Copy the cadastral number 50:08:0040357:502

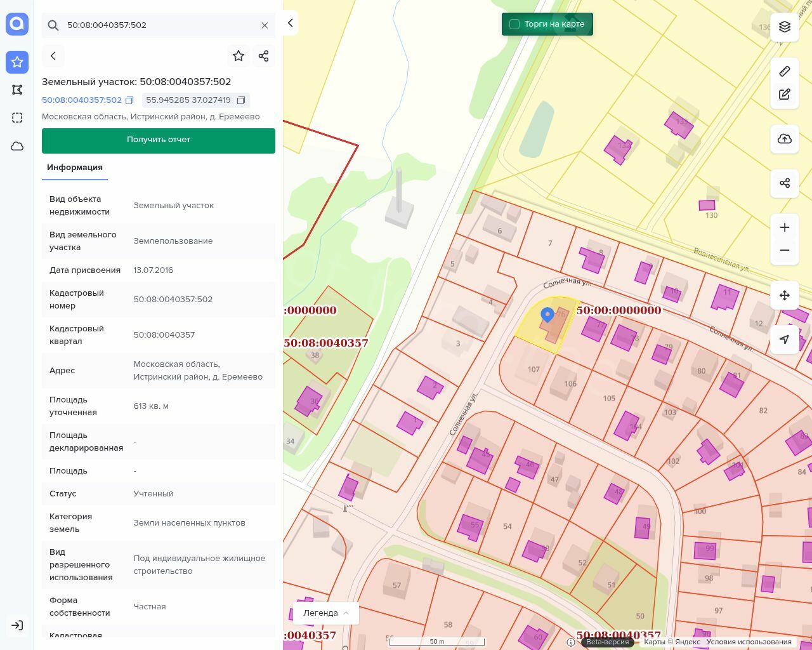129,100
